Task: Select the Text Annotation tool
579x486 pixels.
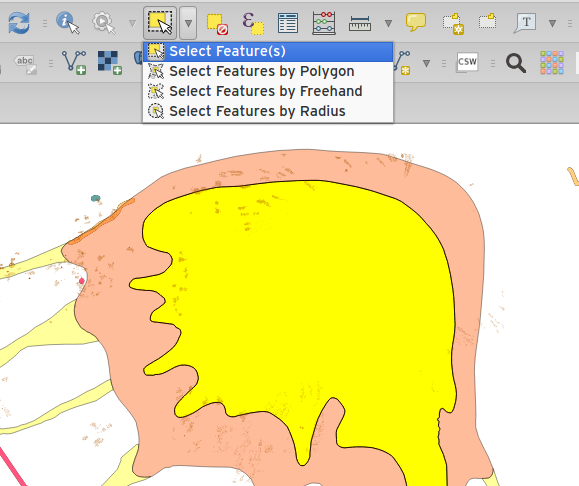Action: click(525, 23)
